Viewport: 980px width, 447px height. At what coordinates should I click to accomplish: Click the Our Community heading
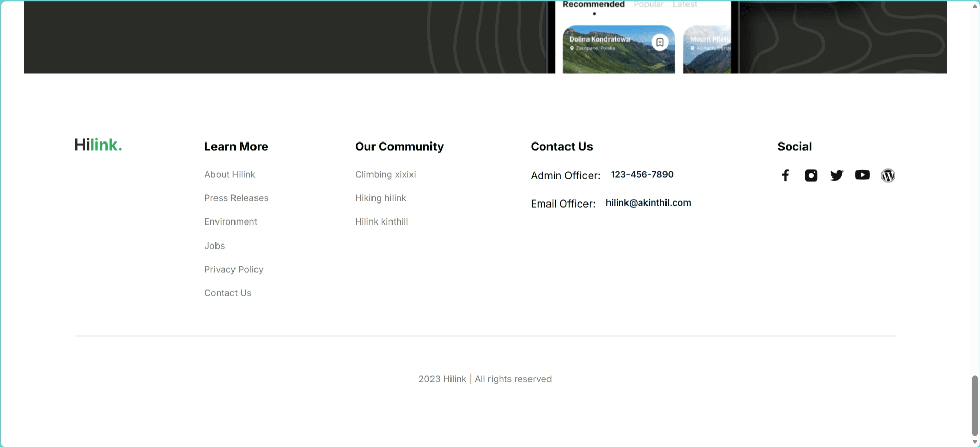399,146
